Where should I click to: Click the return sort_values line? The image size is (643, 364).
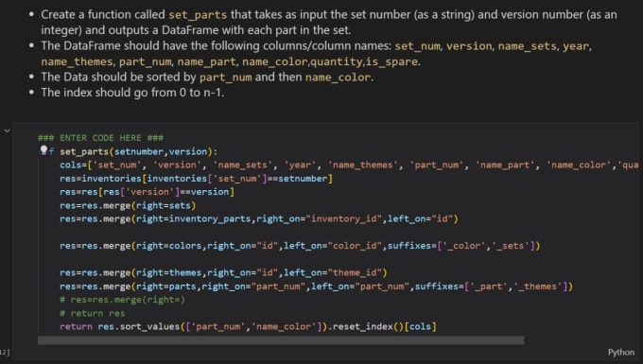click(x=248, y=327)
